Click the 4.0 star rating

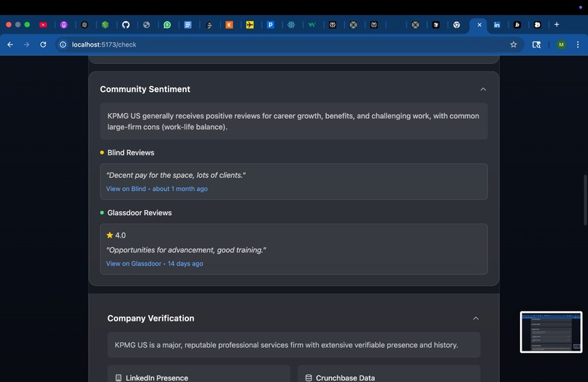coord(116,235)
